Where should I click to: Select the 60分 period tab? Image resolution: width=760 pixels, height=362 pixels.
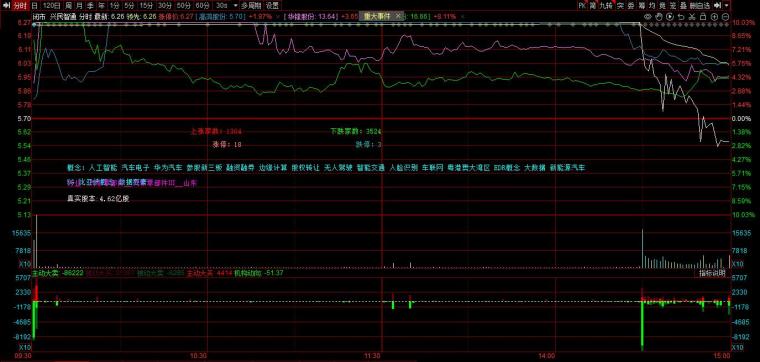[202, 6]
